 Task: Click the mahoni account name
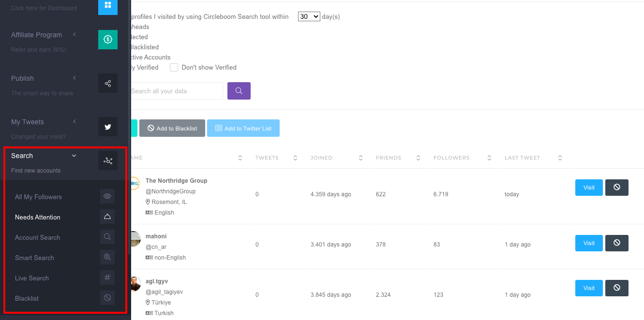[x=156, y=236]
